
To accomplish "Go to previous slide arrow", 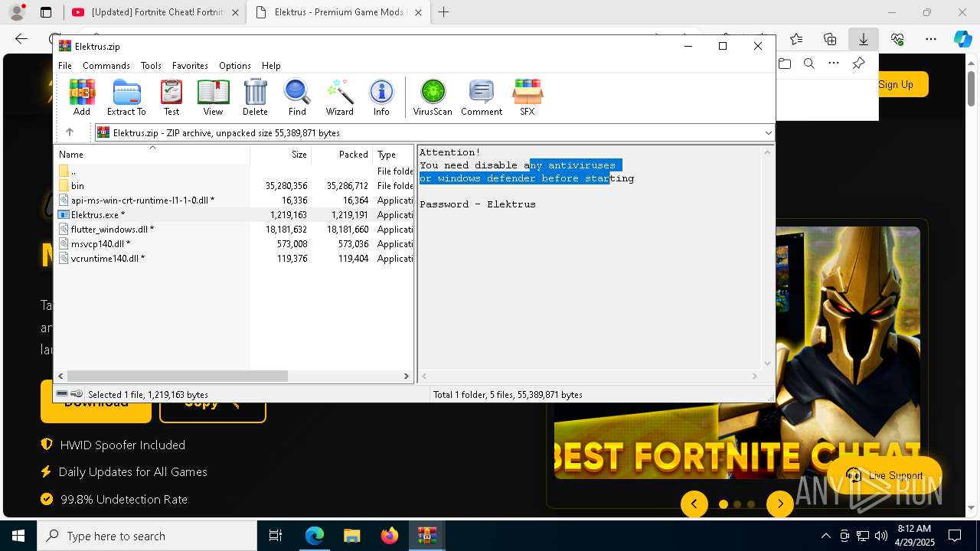I will click(x=694, y=504).
